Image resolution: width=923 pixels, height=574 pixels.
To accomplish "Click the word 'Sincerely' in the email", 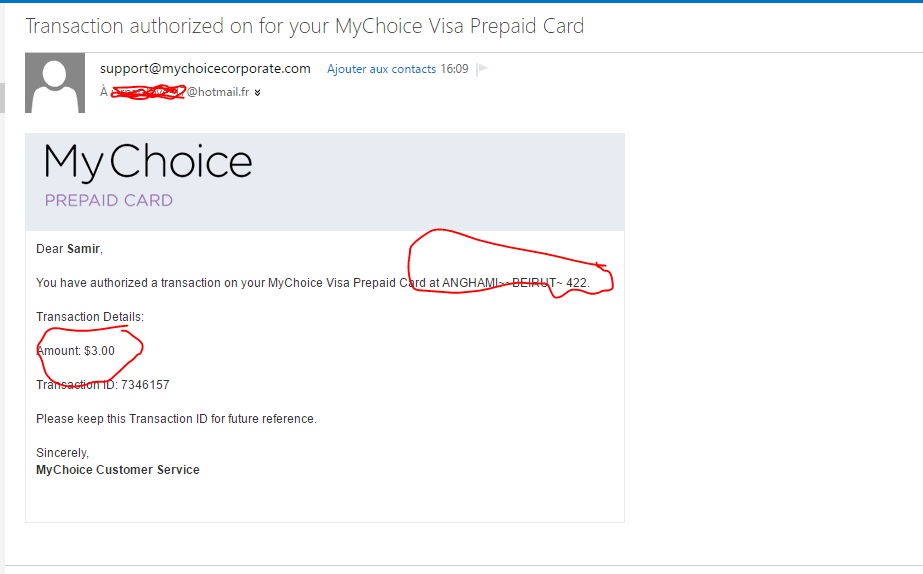I will pos(62,453).
